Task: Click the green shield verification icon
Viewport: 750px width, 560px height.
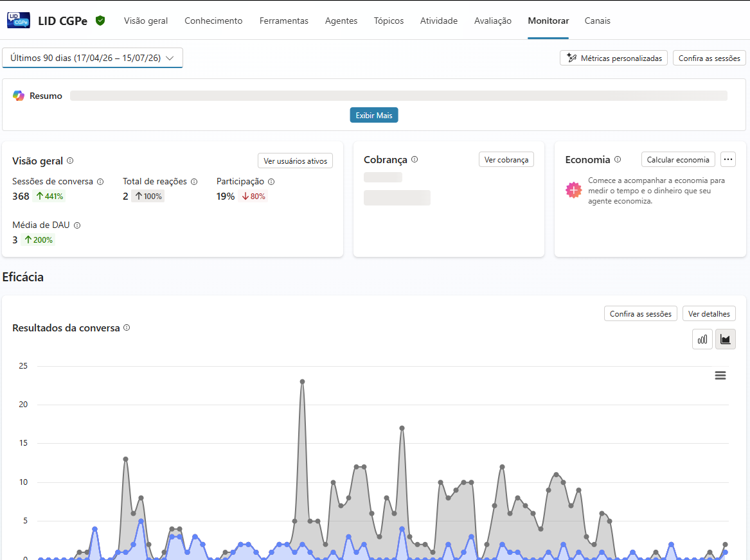Action: [100, 21]
